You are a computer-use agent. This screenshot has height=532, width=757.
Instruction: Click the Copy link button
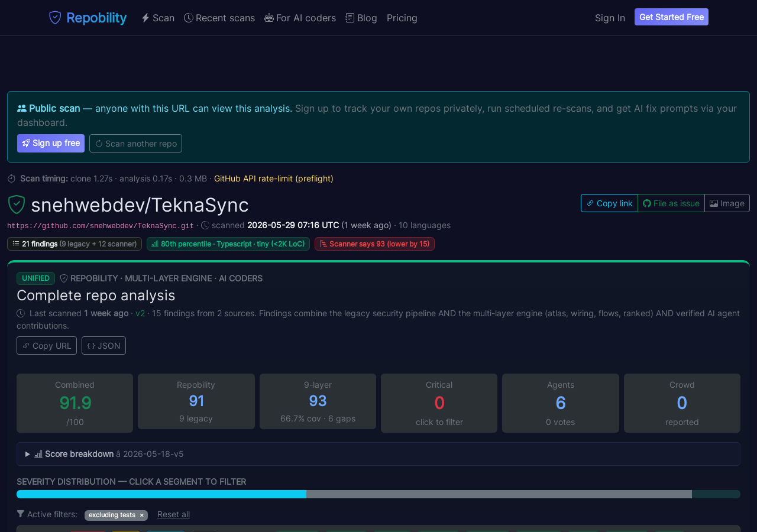(x=609, y=203)
